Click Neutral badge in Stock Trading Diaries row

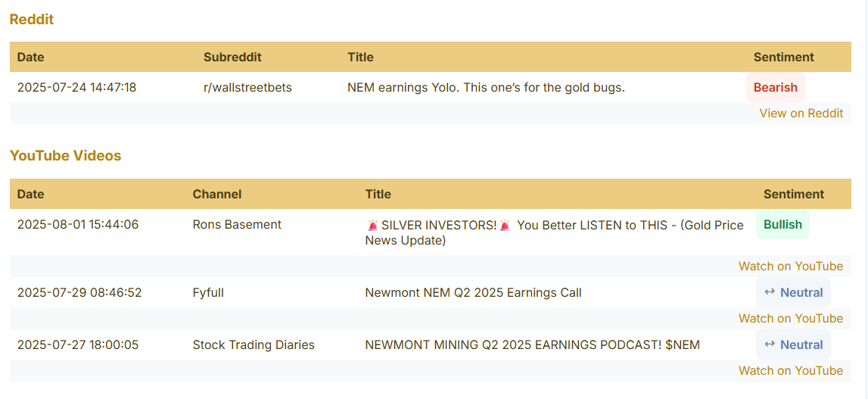pyautogui.click(x=793, y=344)
